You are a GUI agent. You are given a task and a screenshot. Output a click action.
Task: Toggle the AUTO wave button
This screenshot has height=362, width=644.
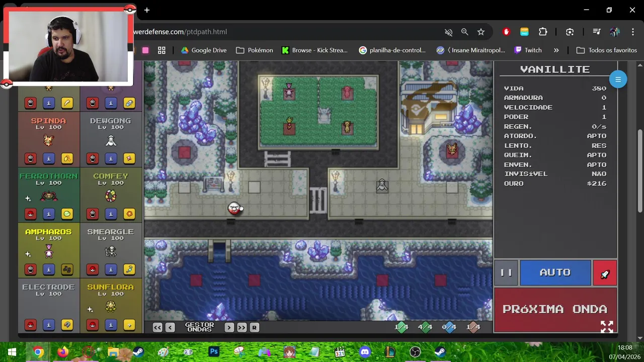(x=555, y=273)
